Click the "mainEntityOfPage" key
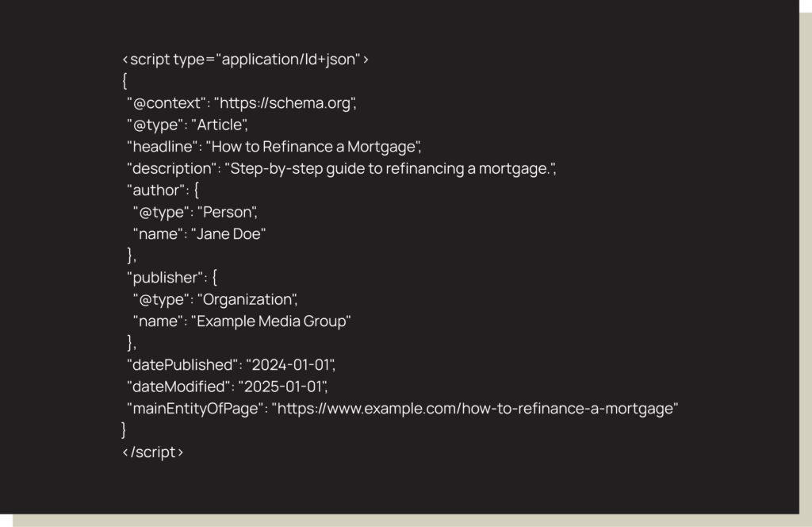The image size is (812, 527). (x=195, y=409)
